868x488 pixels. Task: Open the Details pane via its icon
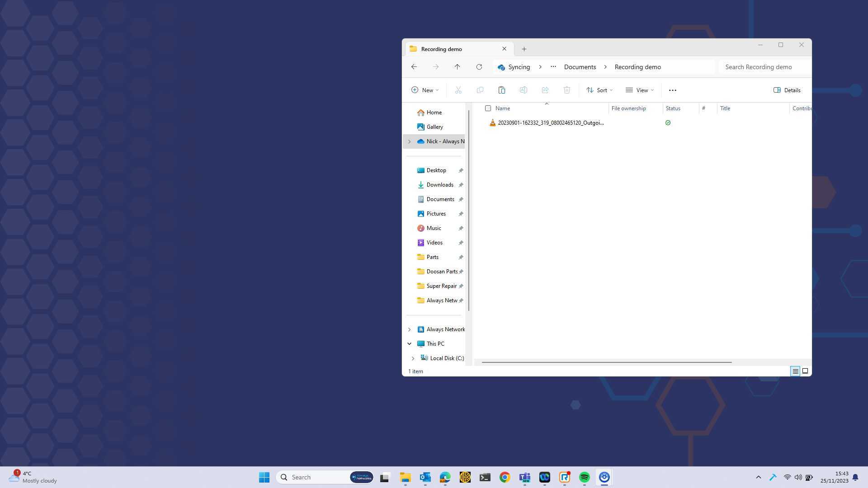click(787, 90)
